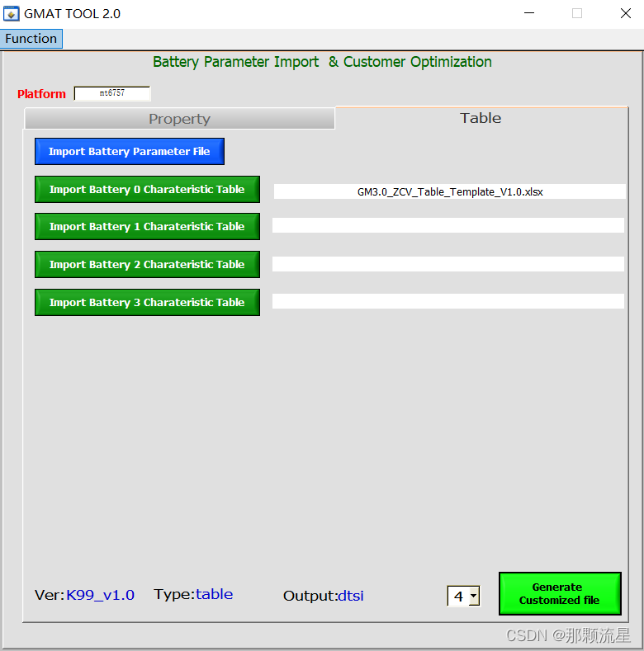Click the GMAT TOOL application icon in title bar
Viewport: 644px width, 651px height.
point(12,14)
